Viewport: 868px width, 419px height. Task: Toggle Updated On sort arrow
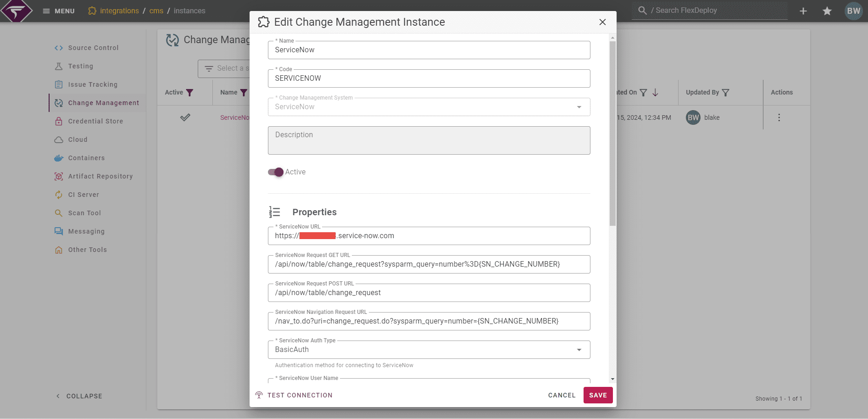pos(655,93)
